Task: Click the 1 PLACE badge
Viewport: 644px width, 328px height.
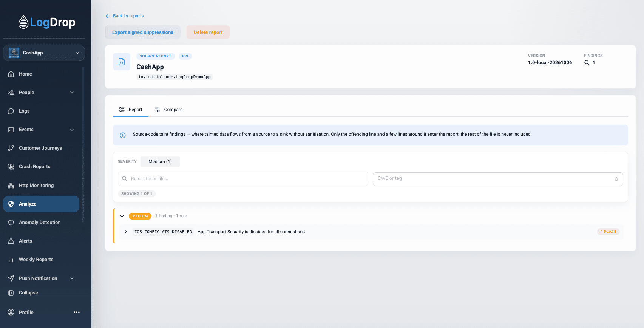Action: pos(608,232)
